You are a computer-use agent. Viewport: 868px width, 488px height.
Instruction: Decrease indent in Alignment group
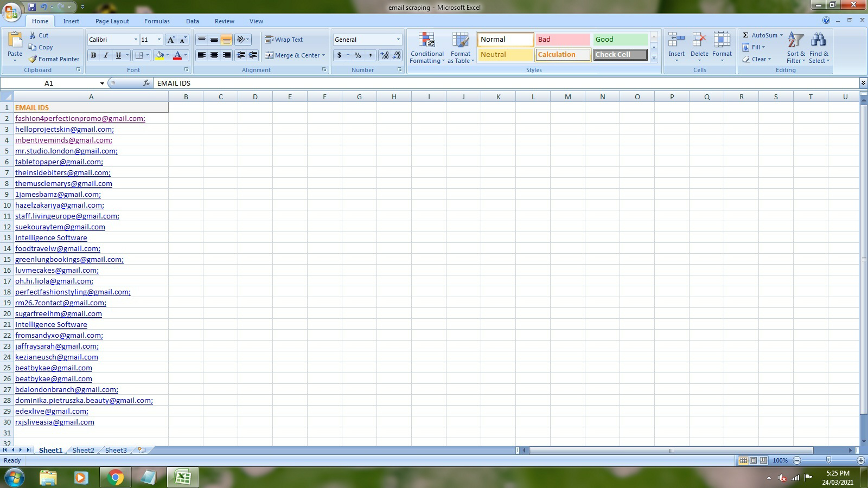[241, 55]
